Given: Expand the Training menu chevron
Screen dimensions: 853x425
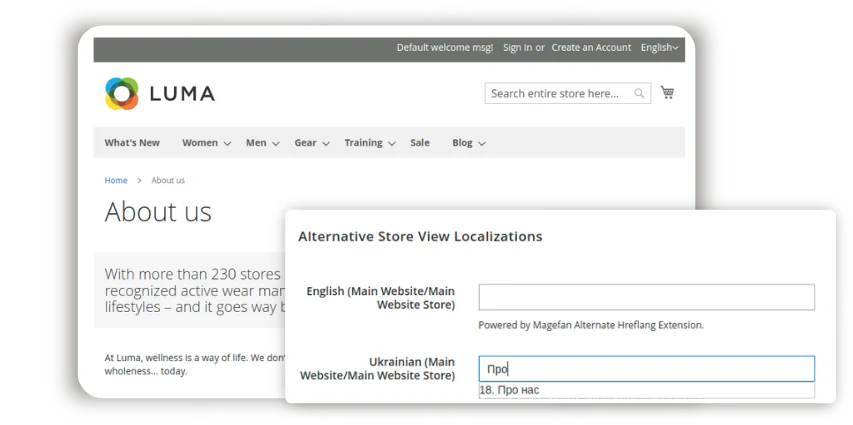Looking at the screenshot, I should 392,144.
